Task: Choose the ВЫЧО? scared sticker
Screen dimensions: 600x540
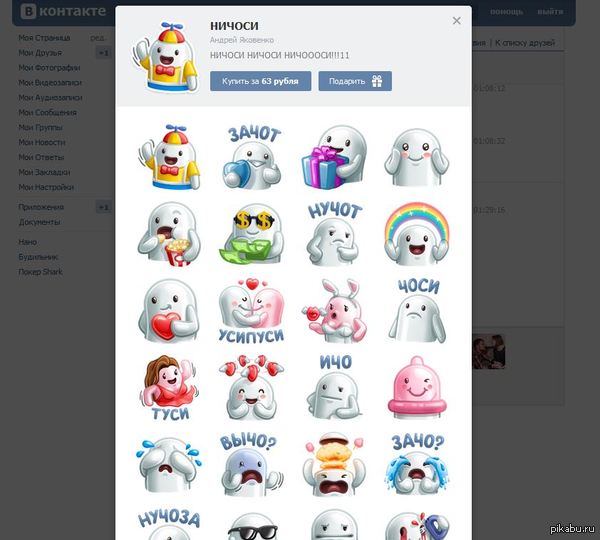Action: (x=251, y=465)
